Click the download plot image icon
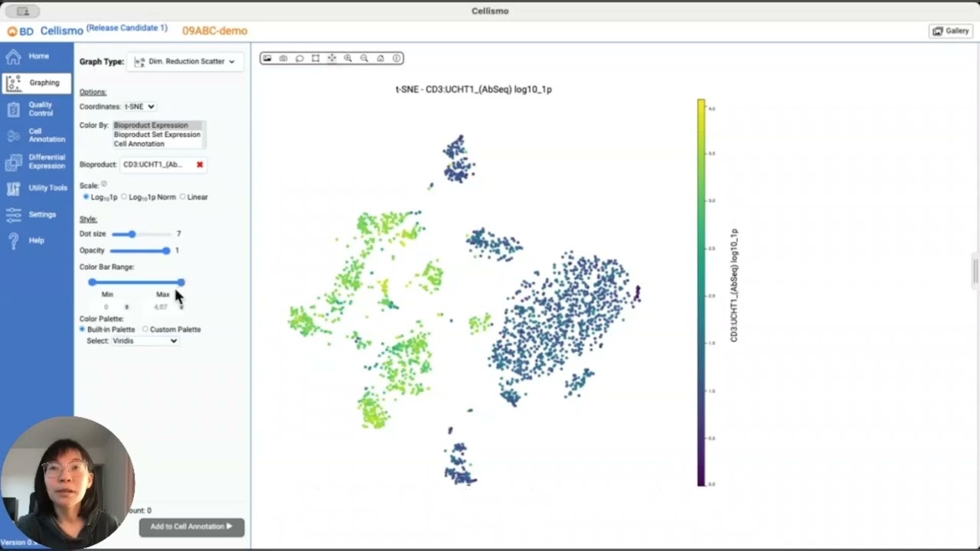The image size is (980, 551). coord(267,58)
